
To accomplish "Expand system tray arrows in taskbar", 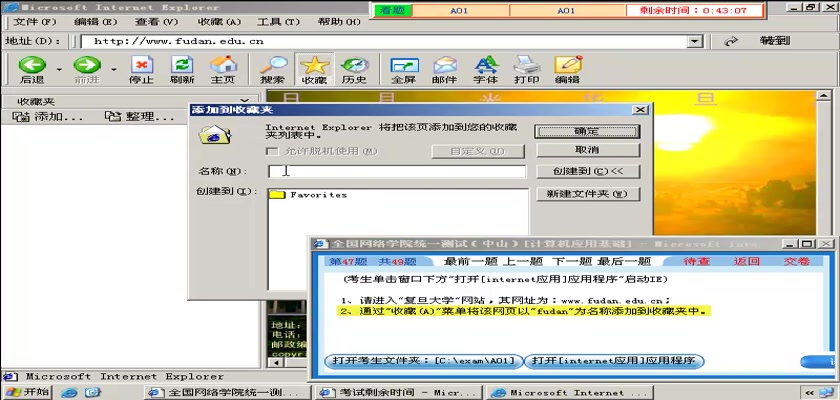I will click(x=810, y=393).
